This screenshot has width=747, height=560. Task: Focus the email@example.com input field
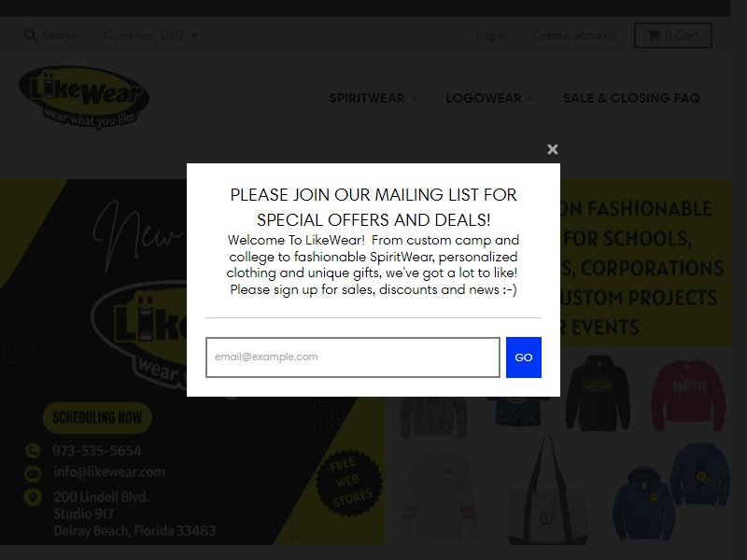pos(353,357)
